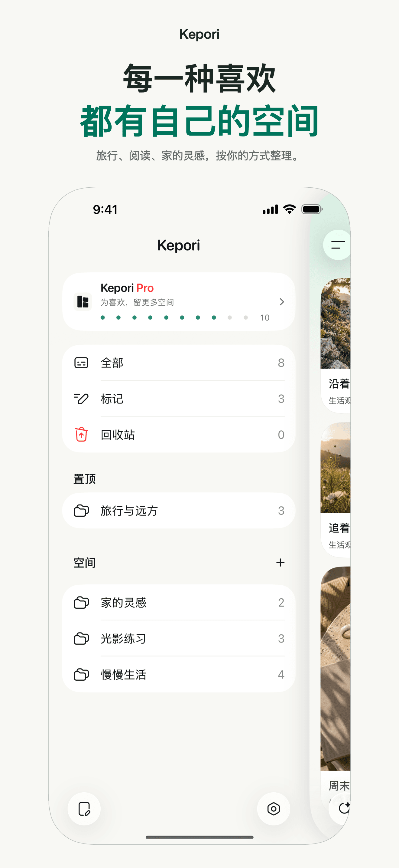Tap the Pro space usage dots indicator
This screenshot has height=868, width=399.
click(174, 317)
